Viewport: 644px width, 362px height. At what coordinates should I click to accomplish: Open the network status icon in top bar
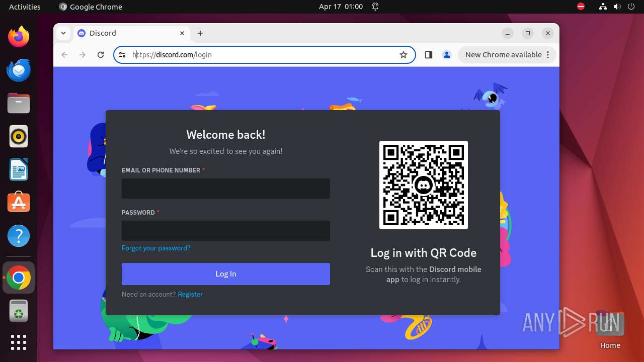[x=603, y=7]
